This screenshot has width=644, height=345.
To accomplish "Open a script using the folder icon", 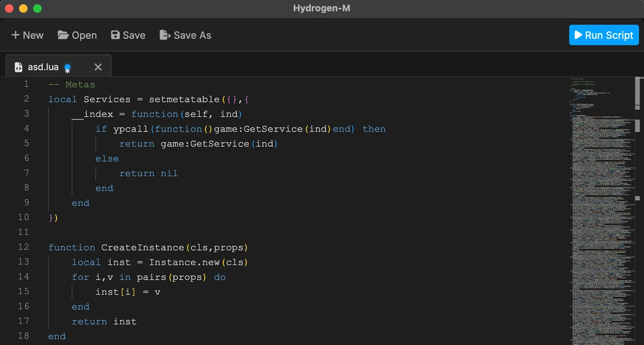I will coord(63,35).
